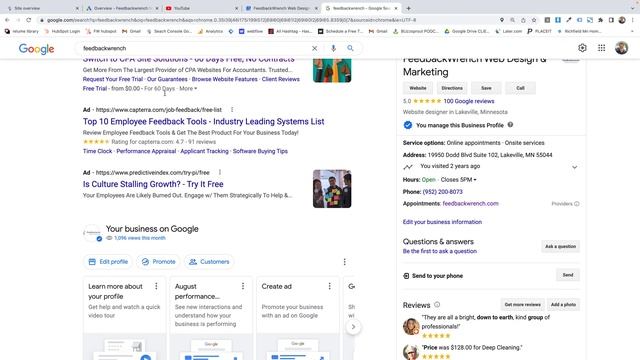Click Google logo to go home

click(x=36, y=49)
